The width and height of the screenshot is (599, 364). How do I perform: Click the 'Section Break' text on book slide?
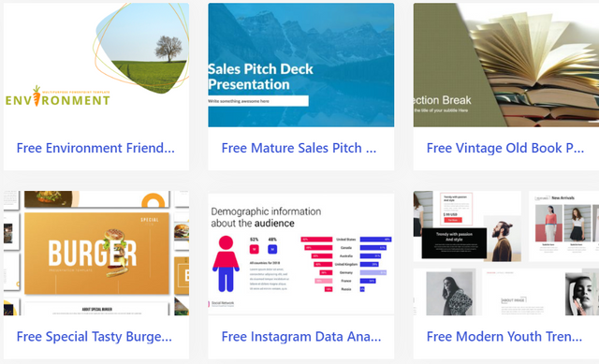(443, 100)
